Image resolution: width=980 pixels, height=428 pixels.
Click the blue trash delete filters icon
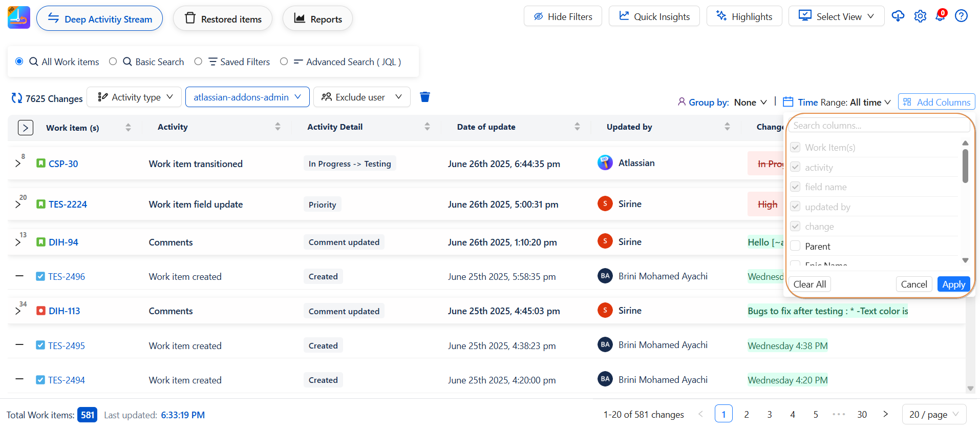point(424,97)
